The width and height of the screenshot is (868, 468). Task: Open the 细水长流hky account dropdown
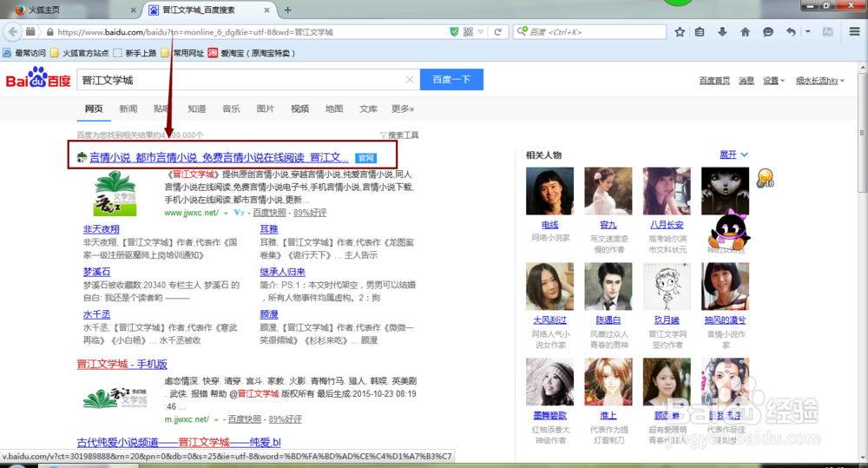pos(820,81)
